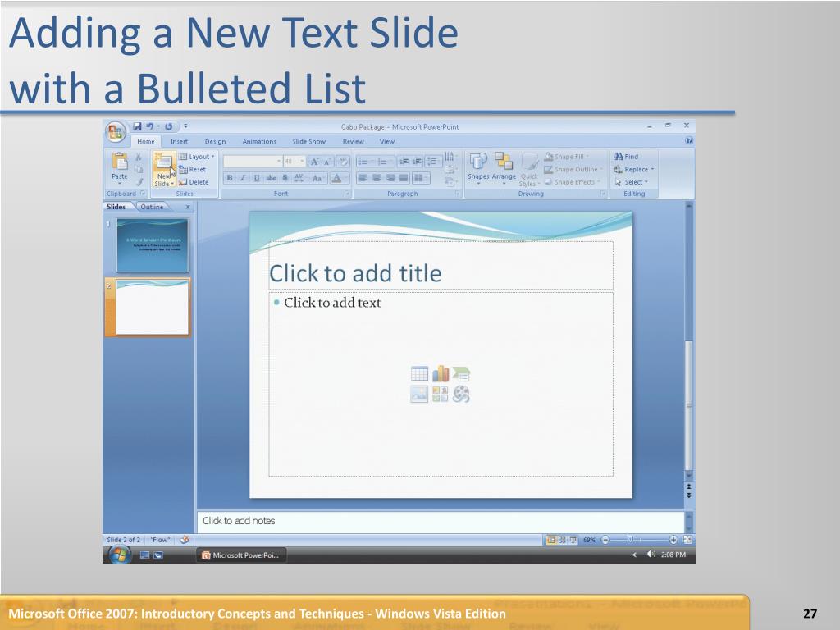
Task: Click Clear All Formatting icon
Action: point(343,162)
